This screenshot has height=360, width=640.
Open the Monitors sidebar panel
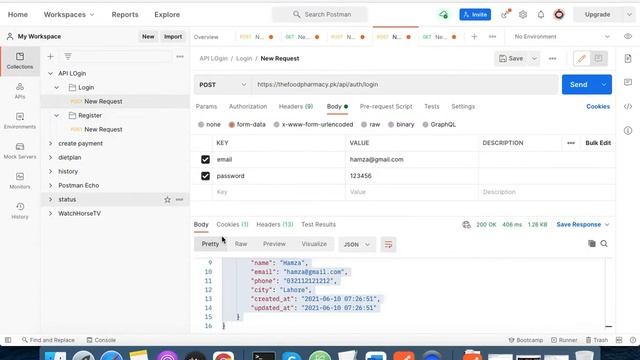coord(20,181)
